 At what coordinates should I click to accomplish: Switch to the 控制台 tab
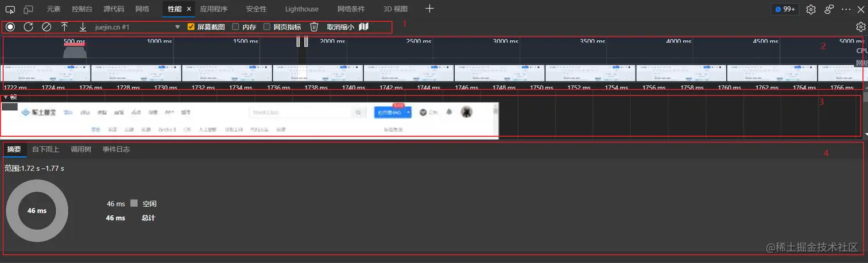tap(82, 9)
